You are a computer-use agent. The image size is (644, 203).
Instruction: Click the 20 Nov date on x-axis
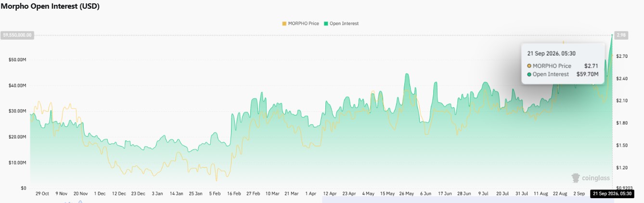point(80,193)
